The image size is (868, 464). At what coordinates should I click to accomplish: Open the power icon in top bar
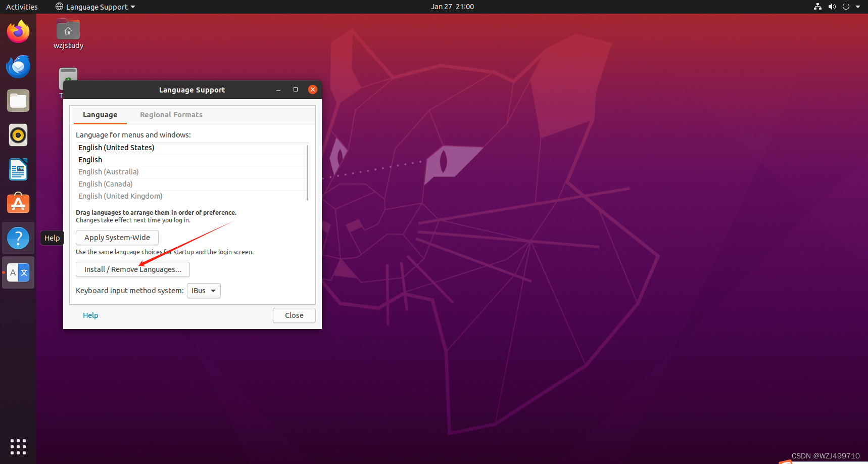[x=846, y=7]
